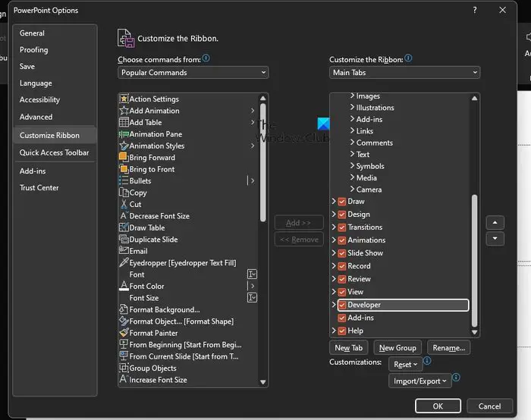Click the New Tab button

click(348, 347)
